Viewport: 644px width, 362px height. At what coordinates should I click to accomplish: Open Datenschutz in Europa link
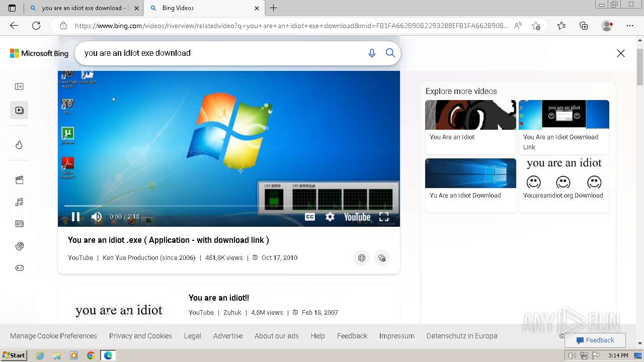(x=462, y=336)
